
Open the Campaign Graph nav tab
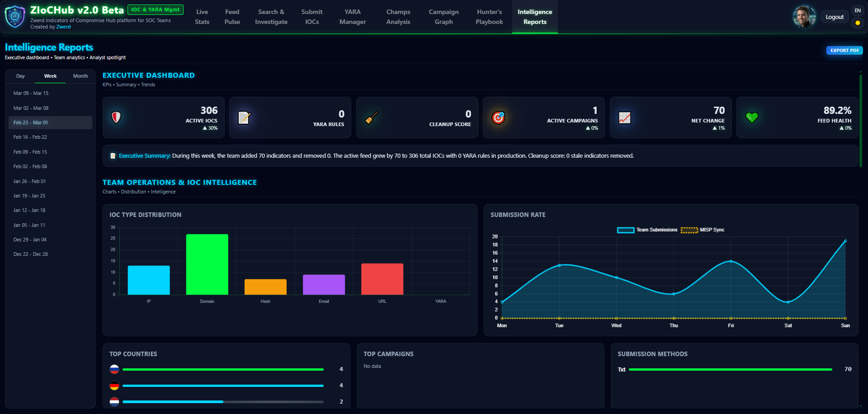443,17
